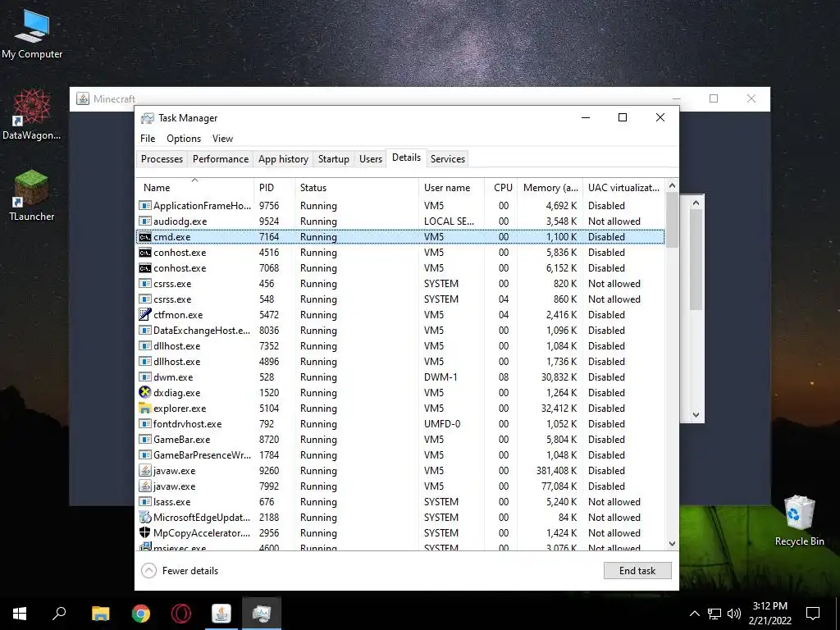Click the cmd.exe process icon
This screenshot has height=630, width=840.
pos(144,237)
